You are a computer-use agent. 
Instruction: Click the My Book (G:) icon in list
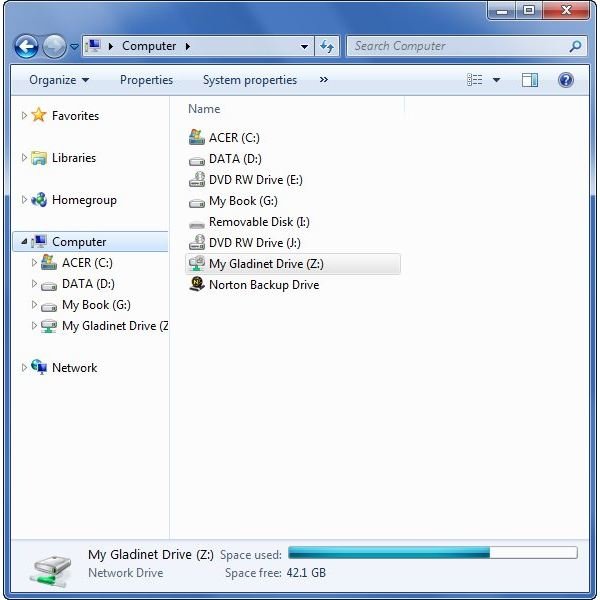(197, 202)
